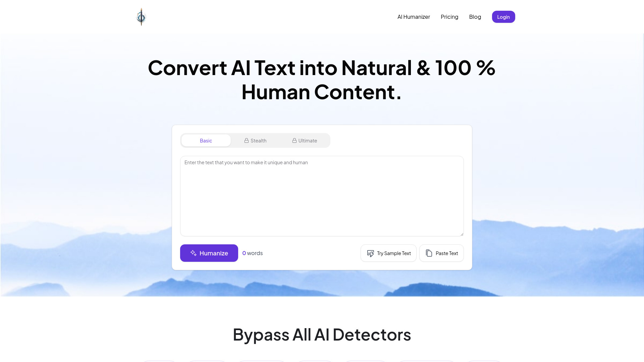Enable the Stealth locked feature
The width and height of the screenshot is (644, 362).
point(255,140)
